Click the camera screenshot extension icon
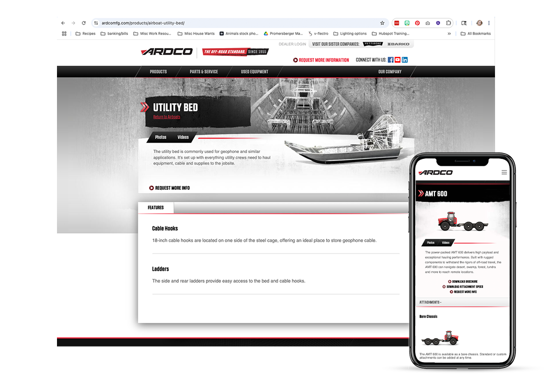This screenshot has height=392, width=552. (428, 23)
